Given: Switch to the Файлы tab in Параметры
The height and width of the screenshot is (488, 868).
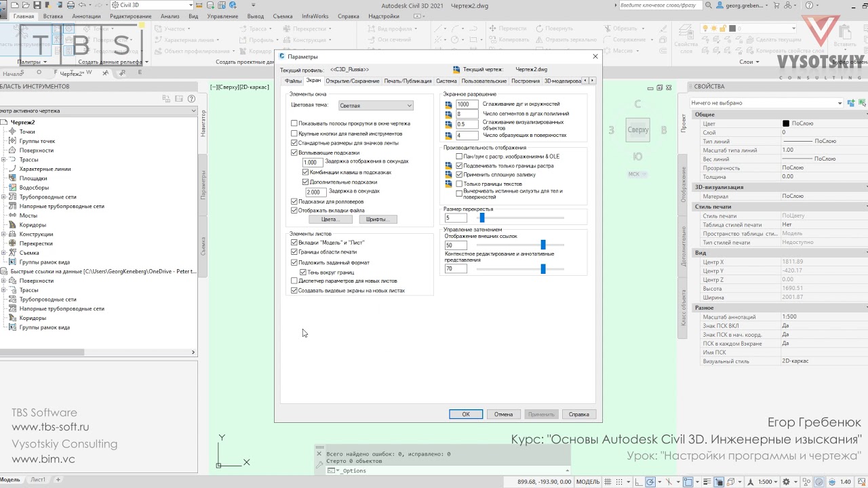Looking at the screenshot, I should [293, 81].
